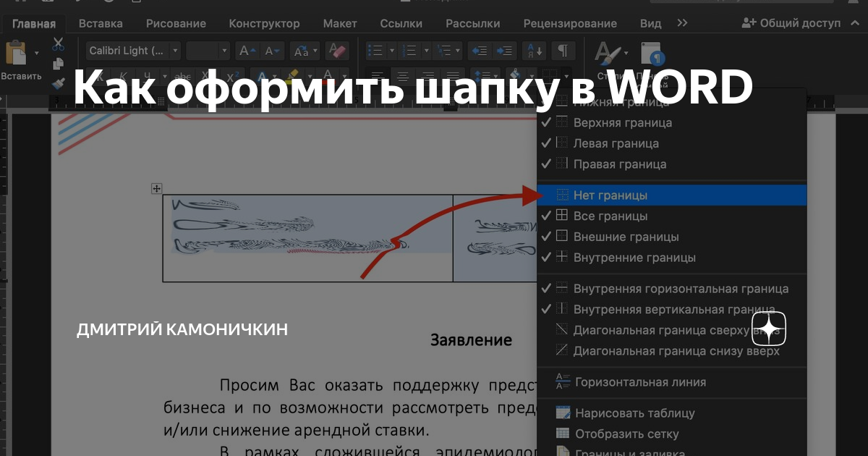868x456 pixels.
Task: Click the Copy icon below the scissors
Action: coord(59,64)
